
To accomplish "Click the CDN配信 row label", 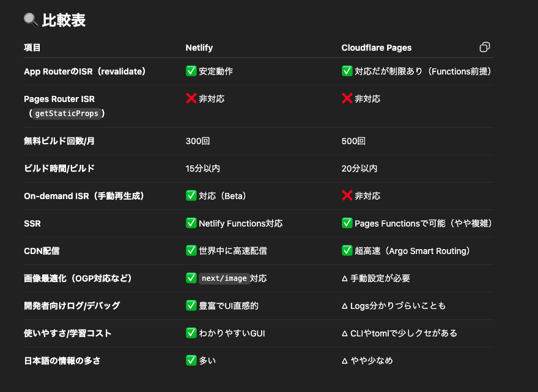I will click(42, 251).
